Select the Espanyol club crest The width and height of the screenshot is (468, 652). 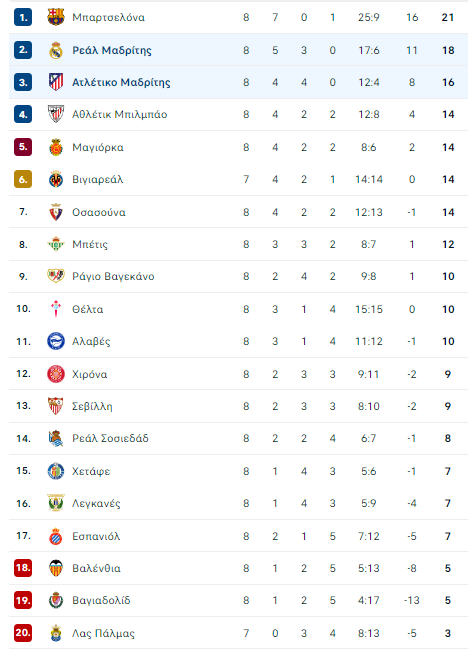tap(56, 536)
